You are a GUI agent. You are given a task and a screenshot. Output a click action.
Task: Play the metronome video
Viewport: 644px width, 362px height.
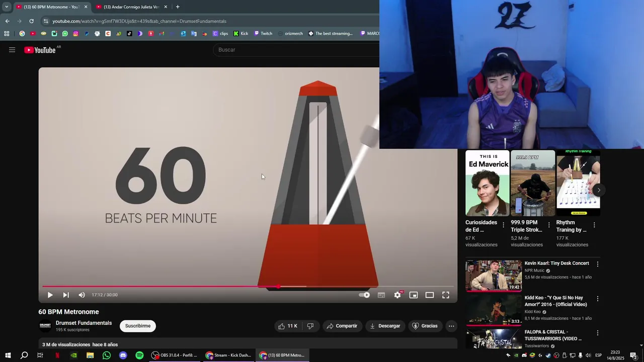click(50, 295)
